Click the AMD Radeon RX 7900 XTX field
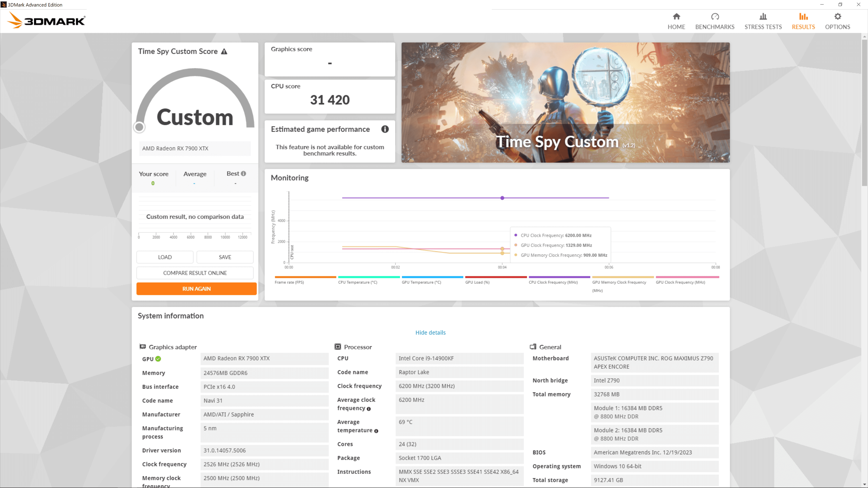Screen dimensions: 868x488 click(x=195, y=148)
